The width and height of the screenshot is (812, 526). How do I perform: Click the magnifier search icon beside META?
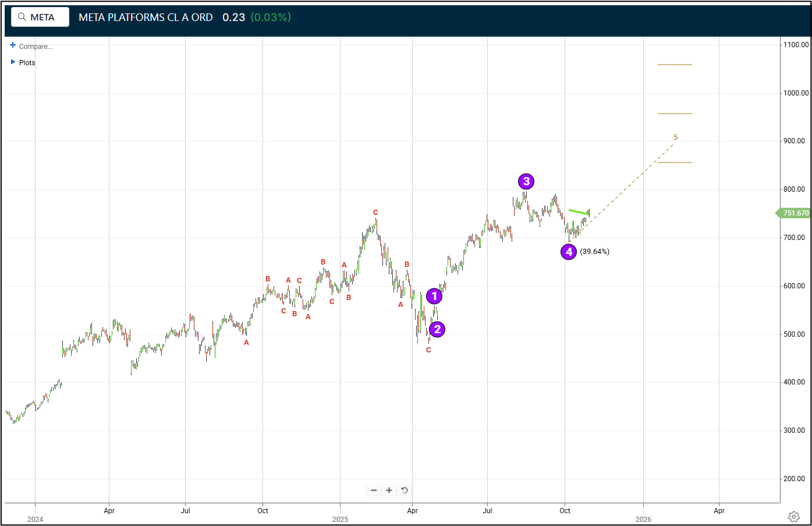click(x=23, y=16)
